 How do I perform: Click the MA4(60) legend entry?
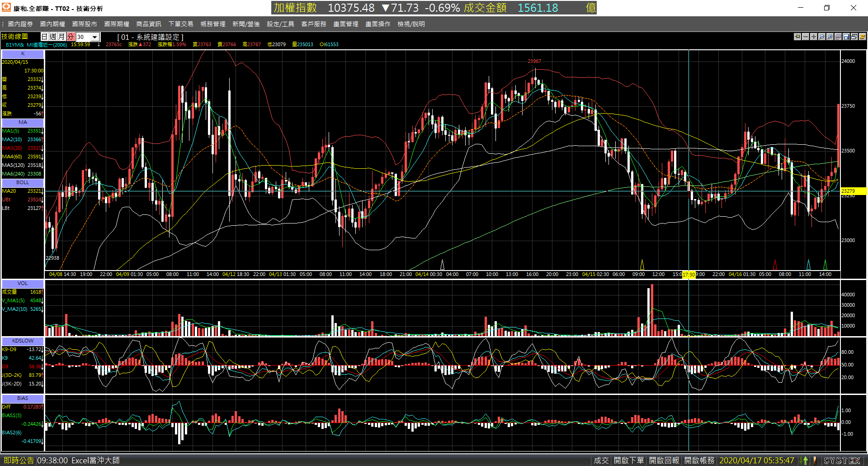[22, 157]
